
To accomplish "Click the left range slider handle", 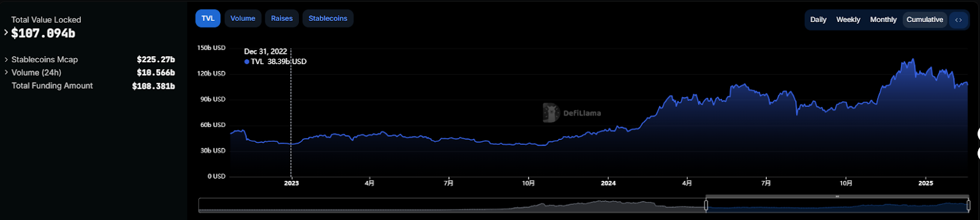I will click(x=706, y=205).
